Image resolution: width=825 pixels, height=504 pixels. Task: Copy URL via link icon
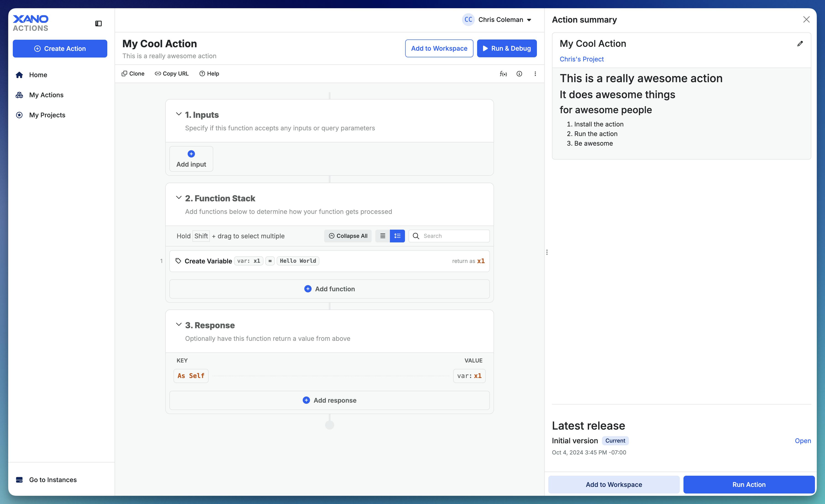tap(171, 74)
